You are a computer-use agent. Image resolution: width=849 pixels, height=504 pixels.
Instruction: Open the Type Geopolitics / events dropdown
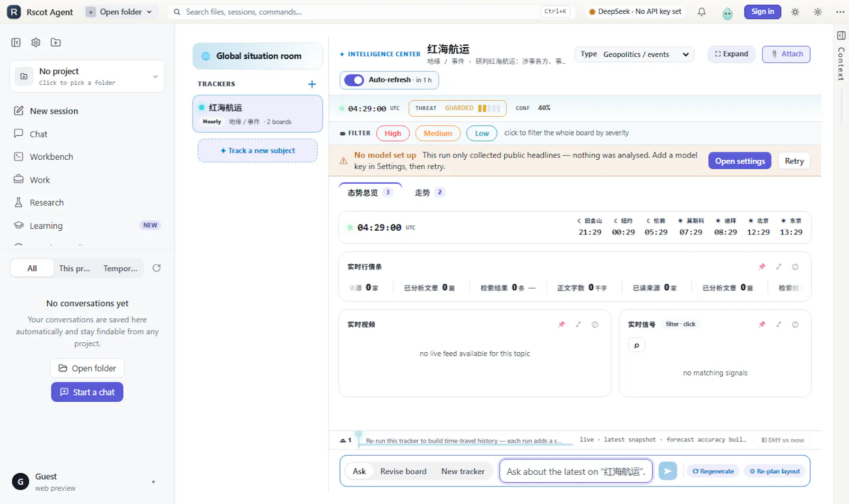pyautogui.click(x=634, y=54)
